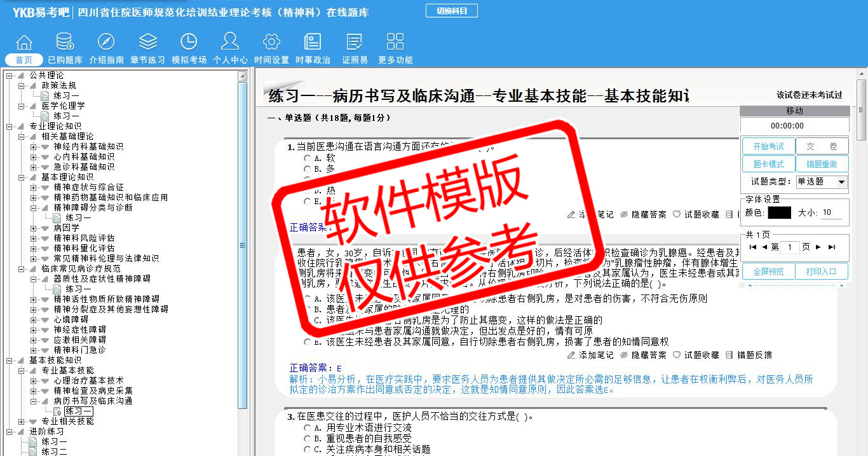Go to previous page arrow icon

pyautogui.click(x=764, y=247)
